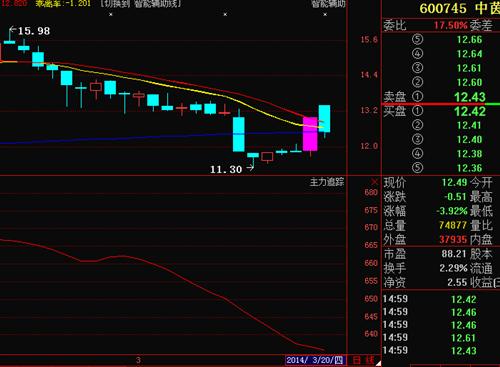Screen dimensions: 500x367
Task: Select the 主力追踪 indicator label
Action: point(327,182)
